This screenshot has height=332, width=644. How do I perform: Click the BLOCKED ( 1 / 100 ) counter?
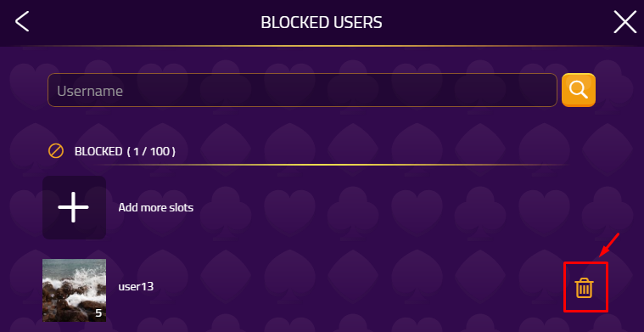[x=126, y=151]
